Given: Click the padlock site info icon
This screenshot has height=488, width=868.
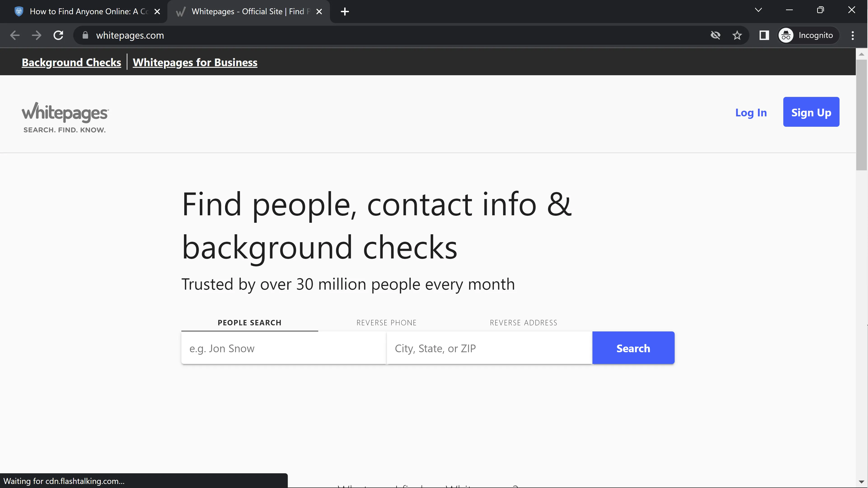Looking at the screenshot, I should pos(85,35).
